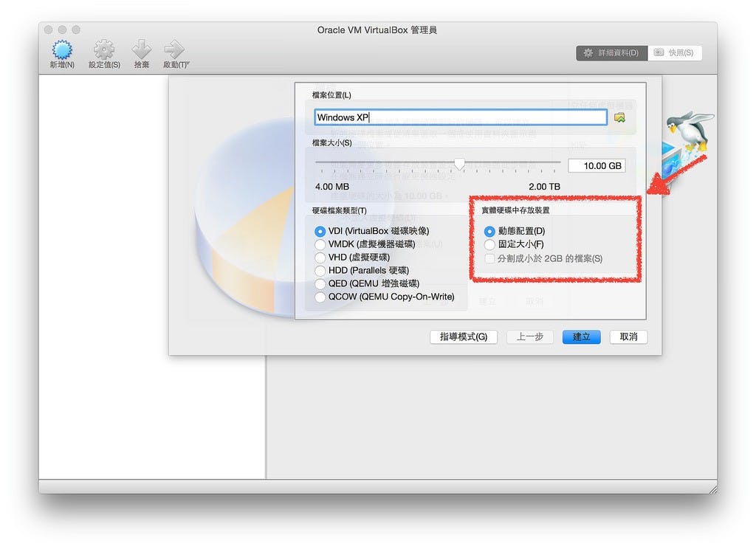This screenshot has width=756, height=549.
Task: Select QED (QEMU 增強磁碟) disk type
Action: (320, 283)
